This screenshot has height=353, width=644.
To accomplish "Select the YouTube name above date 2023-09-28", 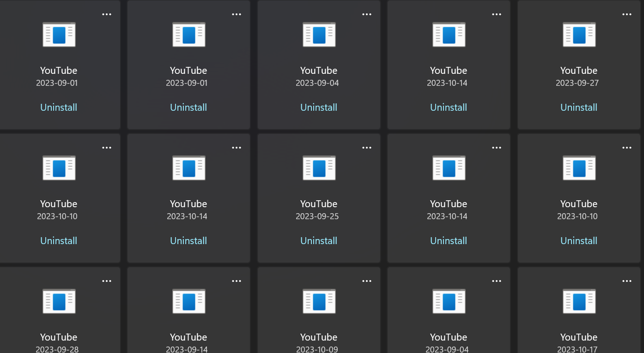I will point(59,337).
